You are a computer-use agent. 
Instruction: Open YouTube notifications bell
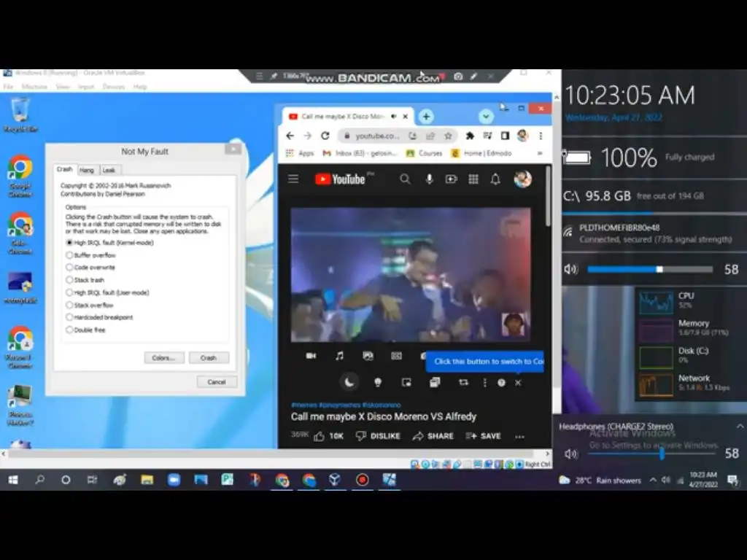[495, 179]
